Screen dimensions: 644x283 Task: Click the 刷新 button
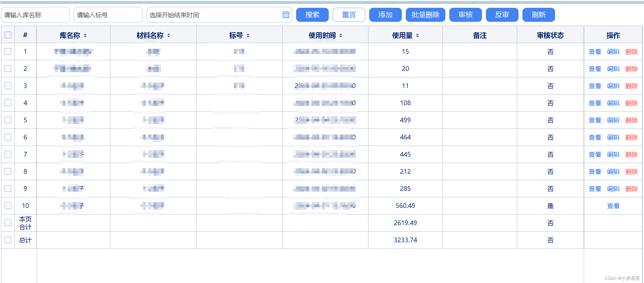pos(539,15)
